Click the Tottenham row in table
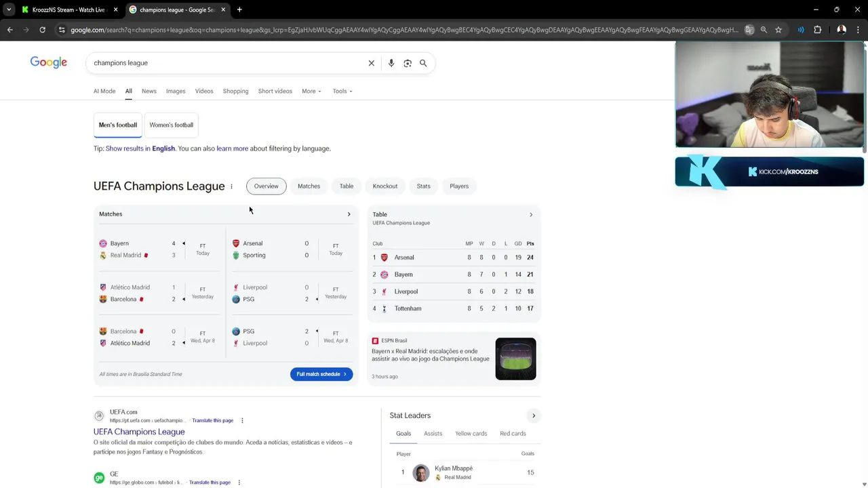The height and width of the screenshot is (488, 868). click(x=453, y=308)
